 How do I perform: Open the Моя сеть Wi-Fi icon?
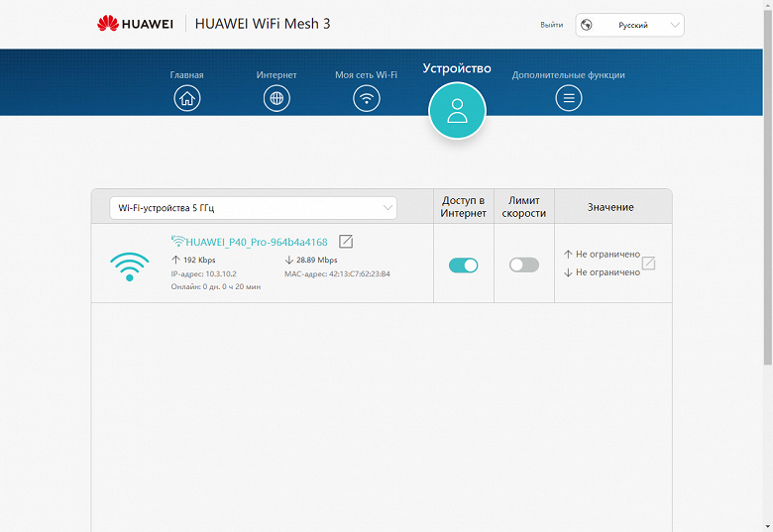(x=367, y=98)
